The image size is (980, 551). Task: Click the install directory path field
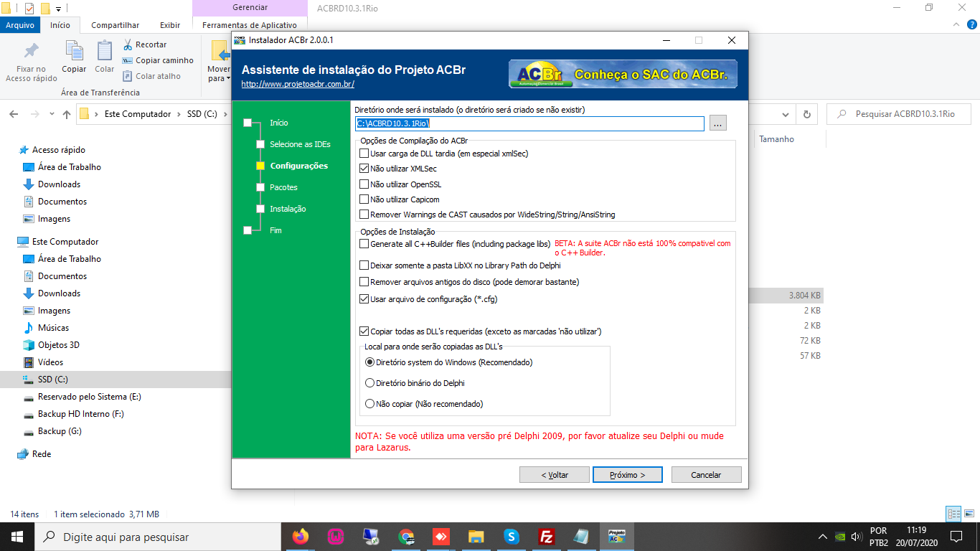coord(530,123)
